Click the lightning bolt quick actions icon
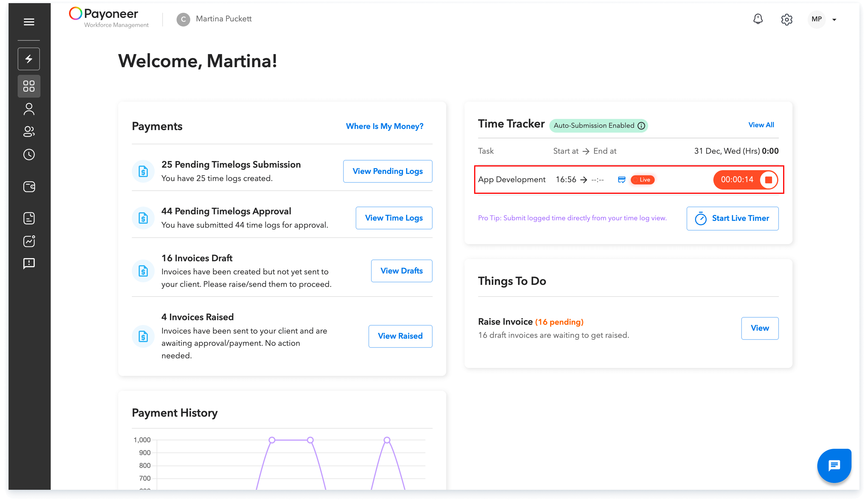 (x=29, y=59)
